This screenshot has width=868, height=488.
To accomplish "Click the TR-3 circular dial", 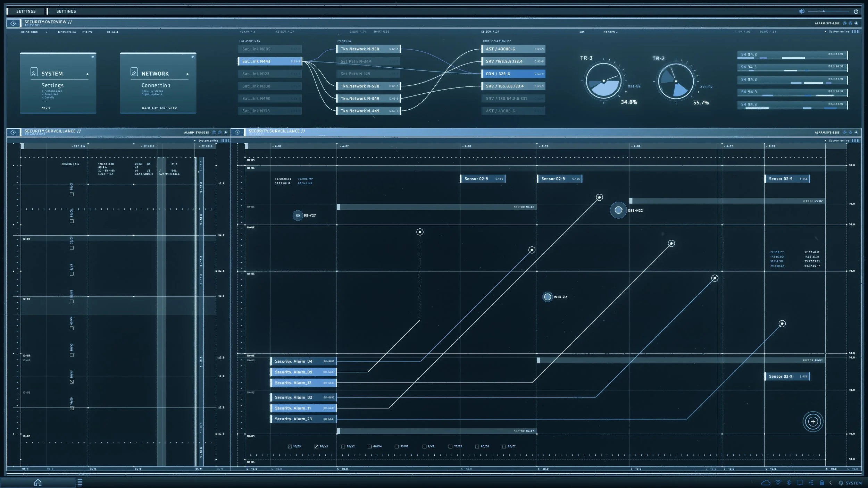I will [603, 82].
